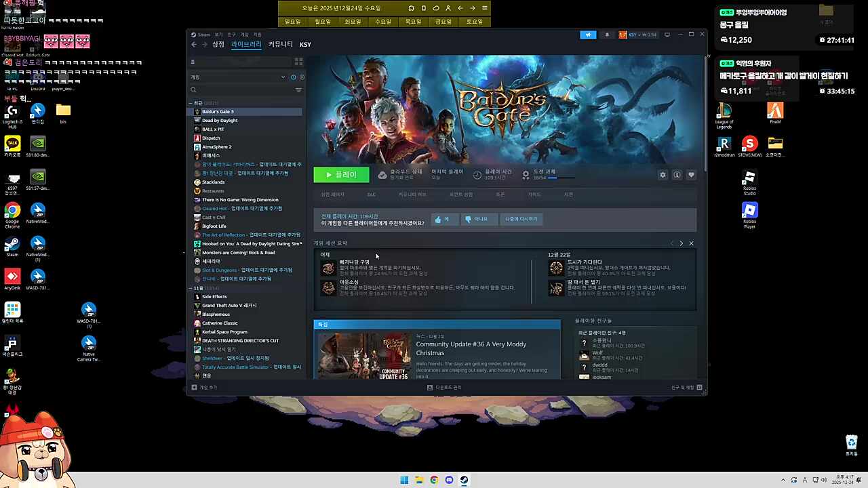Select BALL x PIT in the library list
This screenshot has height=488, width=868.
tap(213, 129)
